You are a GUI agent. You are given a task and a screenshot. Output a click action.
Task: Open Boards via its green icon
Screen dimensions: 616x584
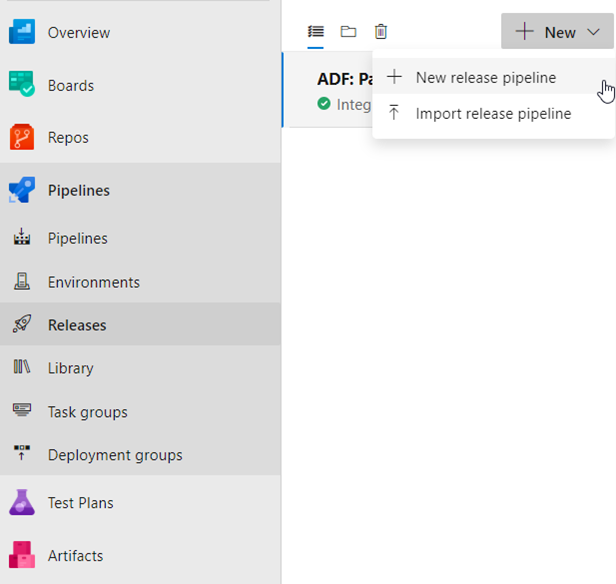point(22,85)
